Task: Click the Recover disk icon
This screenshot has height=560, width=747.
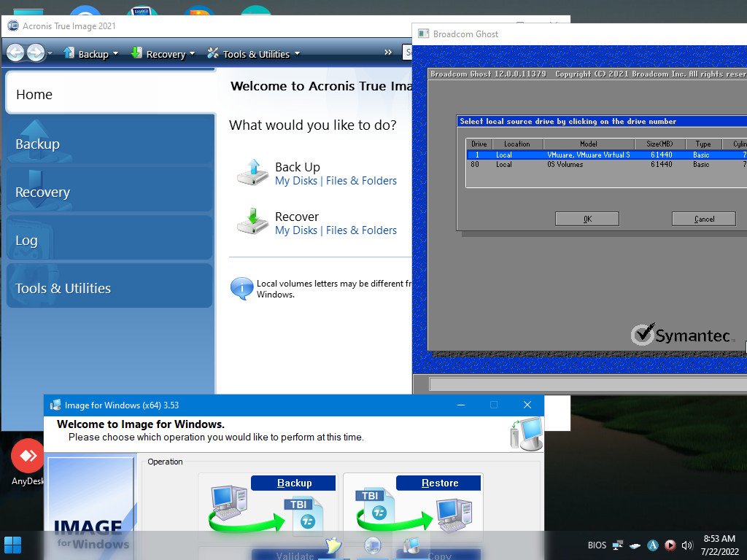Action: point(252,222)
